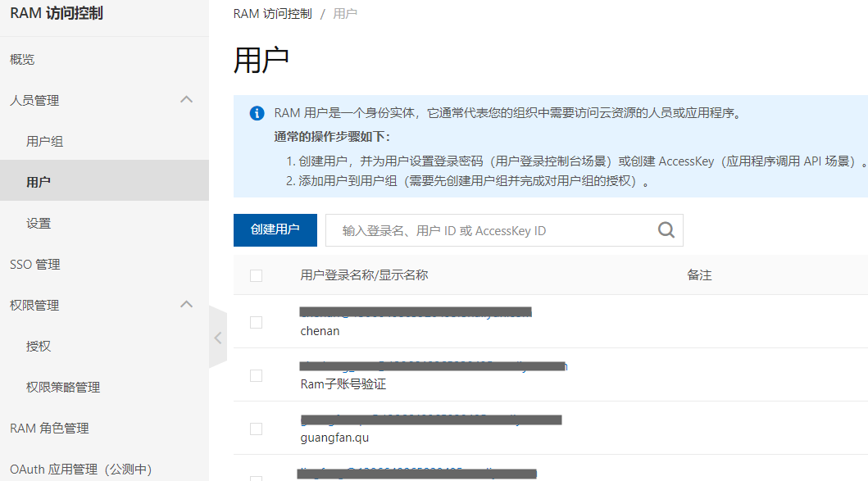Open the redacted login link above guangfan.qu

coord(431,420)
